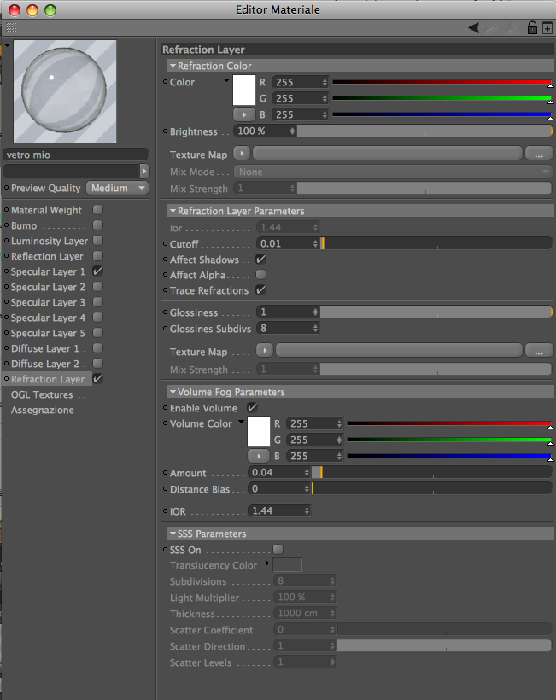This screenshot has height=700, width=556.
Task: Select Diffuse Layer 1 in the channel list
Action: tap(45, 349)
